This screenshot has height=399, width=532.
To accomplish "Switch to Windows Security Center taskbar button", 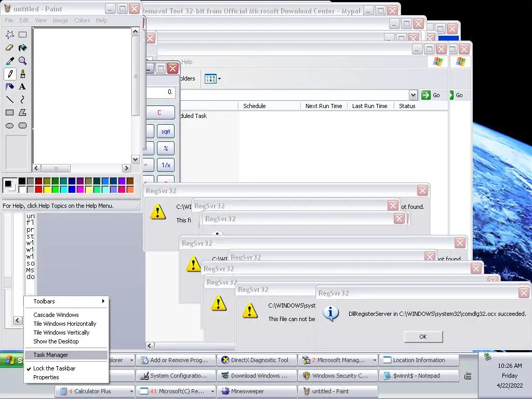I will tap(338, 376).
